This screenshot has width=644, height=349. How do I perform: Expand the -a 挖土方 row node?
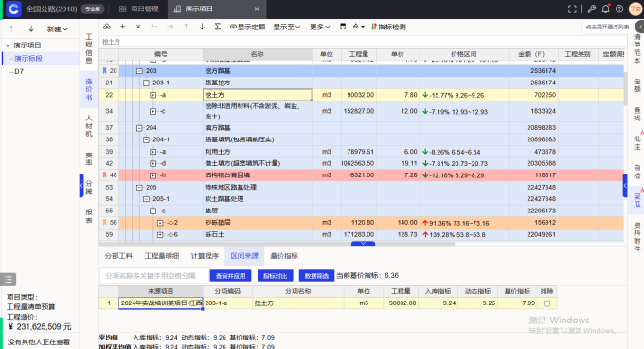pyautogui.click(x=152, y=95)
